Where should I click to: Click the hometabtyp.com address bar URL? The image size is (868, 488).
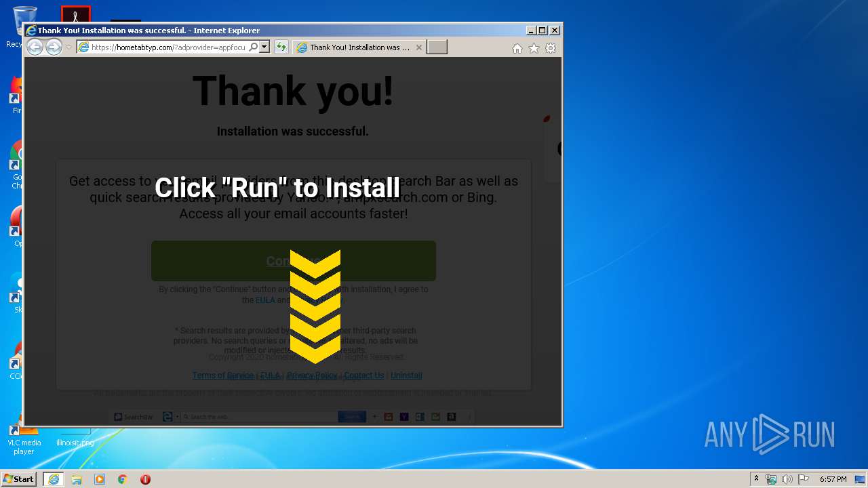[x=168, y=47]
